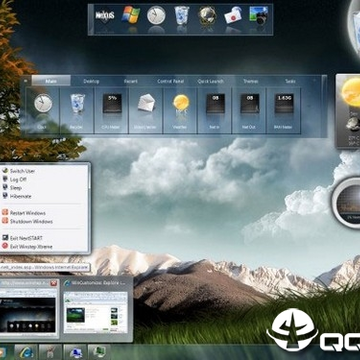Select the Quick Launch tab
This screenshot has height=360, width=360.
pyautogui.click(x=211, y=81)
